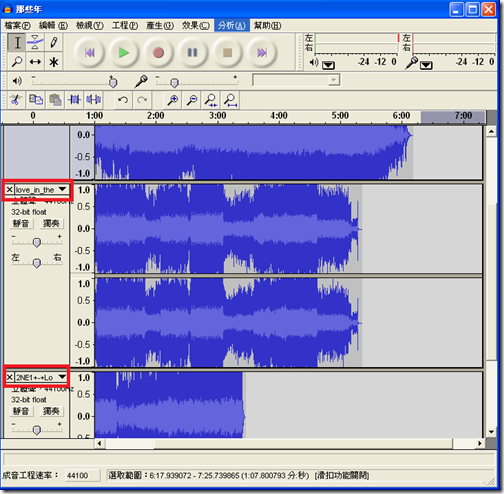The width and height of the screenshot is (504, 494).
Task: Select the Multi-tool asterisk mode
Action: click(53, 61)
